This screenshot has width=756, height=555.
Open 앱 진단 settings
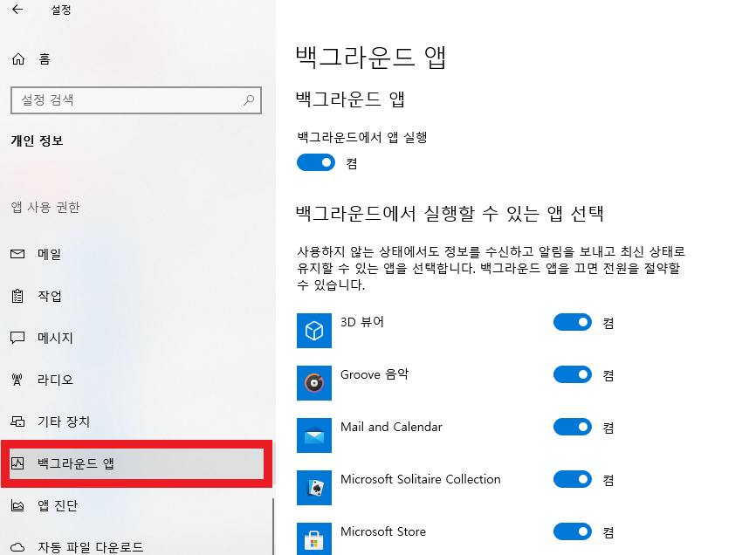pyautogui.click(x=136, y=505)
